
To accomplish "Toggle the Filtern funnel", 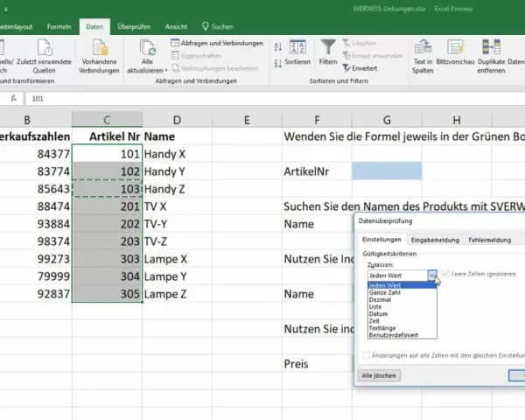I will coord(328,52).
